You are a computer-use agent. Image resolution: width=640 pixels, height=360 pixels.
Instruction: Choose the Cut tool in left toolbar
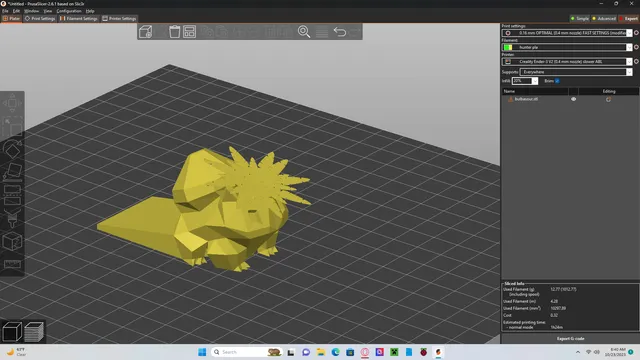pyautogui.click(x=12, y=195)
